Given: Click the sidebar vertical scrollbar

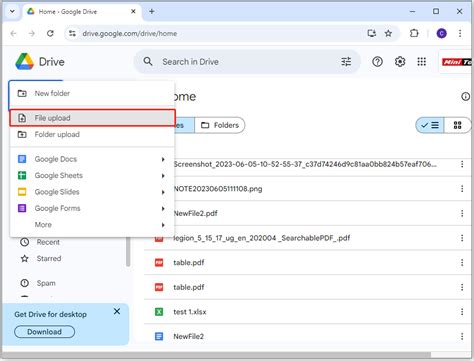Looking at the screenshot, I should 128,252.
